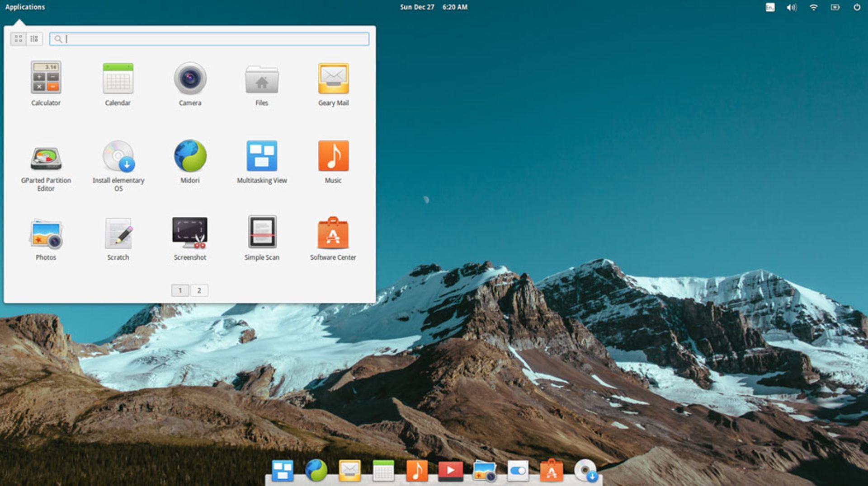Return to page 1 of apps
This screenshot has width=868, height=486.
point(180,290)
